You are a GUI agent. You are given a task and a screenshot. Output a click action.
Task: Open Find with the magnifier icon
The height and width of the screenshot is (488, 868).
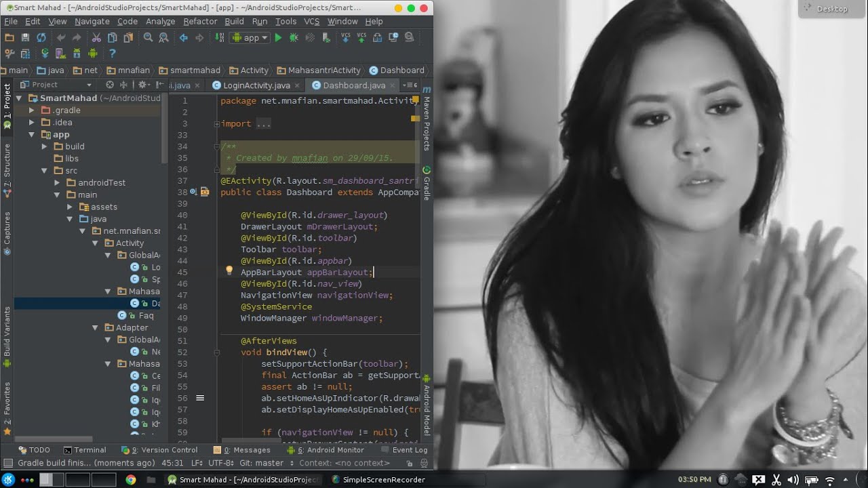pos(148,38)
